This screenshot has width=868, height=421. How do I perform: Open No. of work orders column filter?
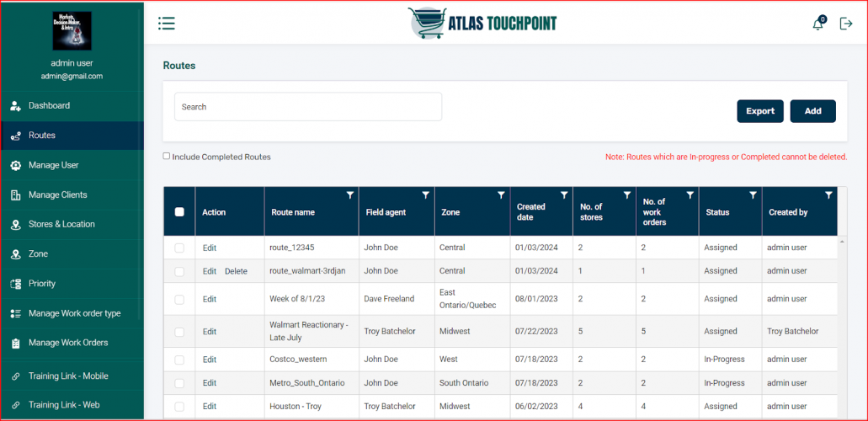click(690, 195)
